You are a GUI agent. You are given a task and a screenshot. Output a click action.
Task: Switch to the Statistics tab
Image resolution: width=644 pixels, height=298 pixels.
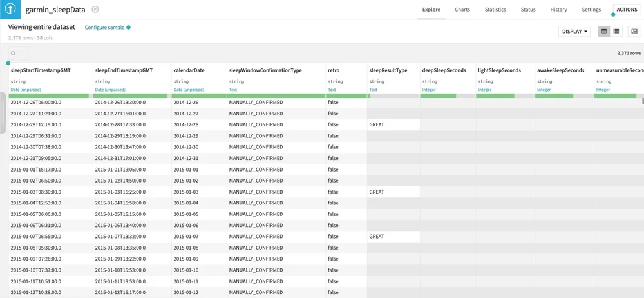click(x=495, y=10)
